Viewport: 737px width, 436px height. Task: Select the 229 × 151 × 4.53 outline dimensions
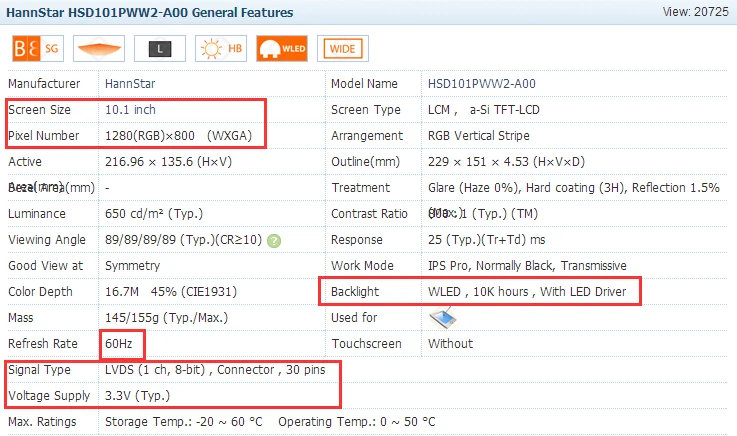pyautogui.click(x=506, y=162)
